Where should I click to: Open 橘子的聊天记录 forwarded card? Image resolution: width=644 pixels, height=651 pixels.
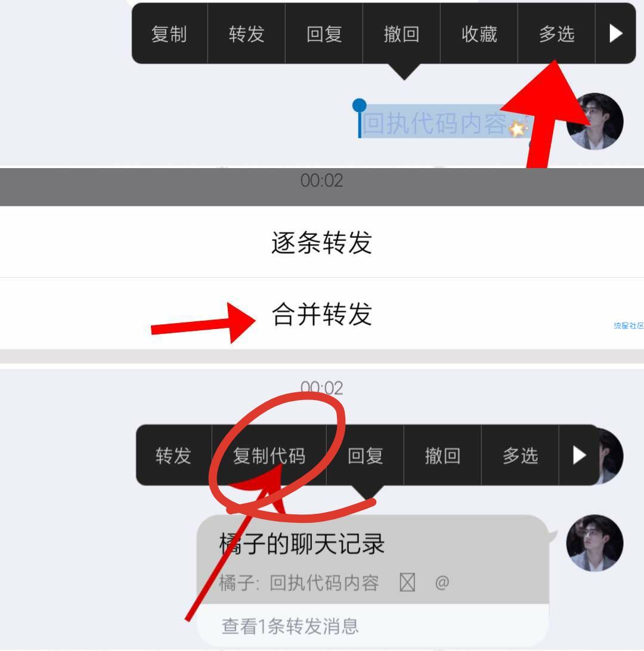(x=373, y=559)
